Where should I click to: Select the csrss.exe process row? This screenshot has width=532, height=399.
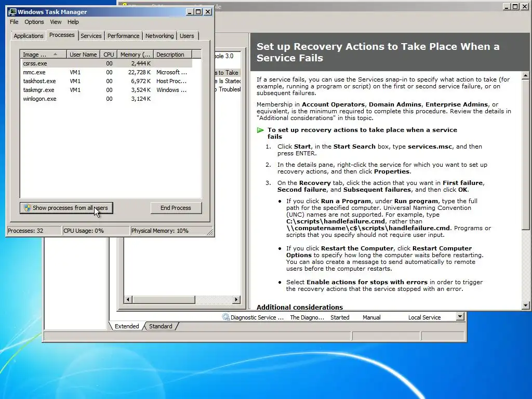tap(106, 63)
